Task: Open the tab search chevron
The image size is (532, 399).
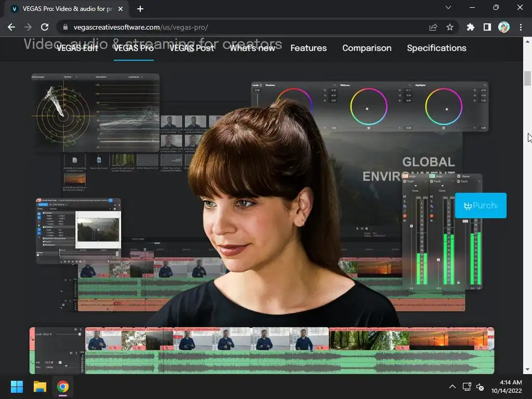Action: [448, 7]
